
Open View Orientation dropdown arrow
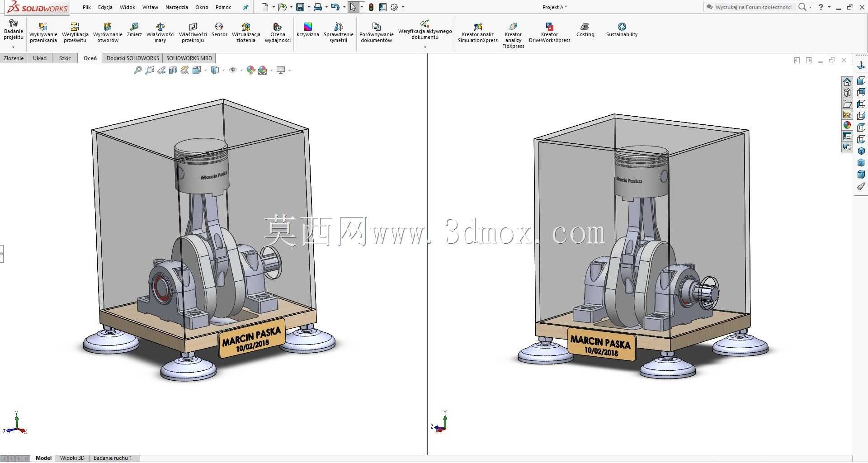tap(206, 70)
